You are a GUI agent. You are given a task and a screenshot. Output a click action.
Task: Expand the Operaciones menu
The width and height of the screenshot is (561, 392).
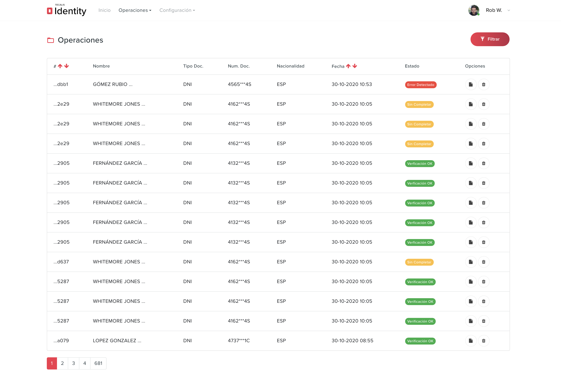pos(135,10)
